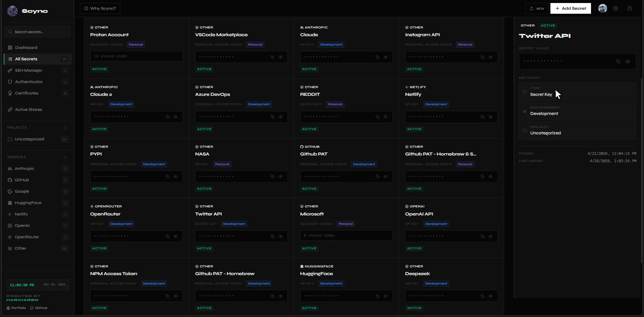Image resolution: width=644 pixels, height=317 pixels.
Task: Add a new project with plus icon
Action: click(x=65, y=128)
